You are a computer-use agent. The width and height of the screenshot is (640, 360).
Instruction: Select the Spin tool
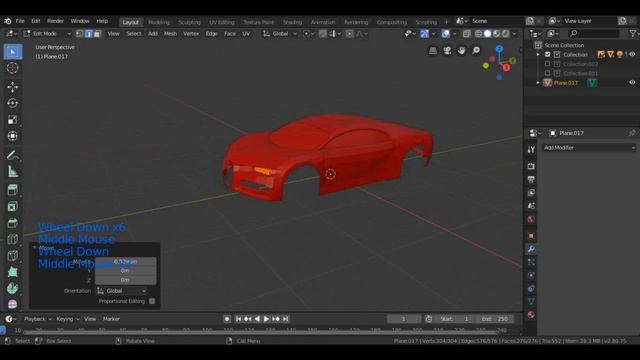pyautogui.click(x=13, y=288)
